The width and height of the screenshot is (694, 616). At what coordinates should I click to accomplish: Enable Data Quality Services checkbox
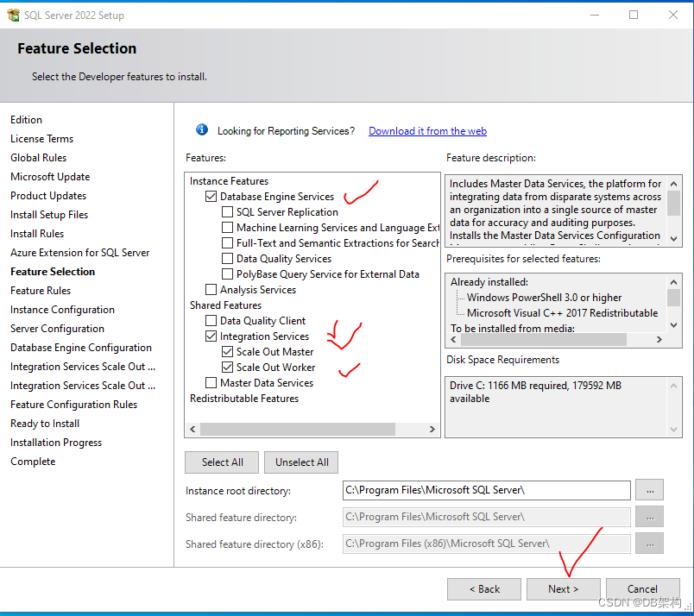tap(228, 259)
